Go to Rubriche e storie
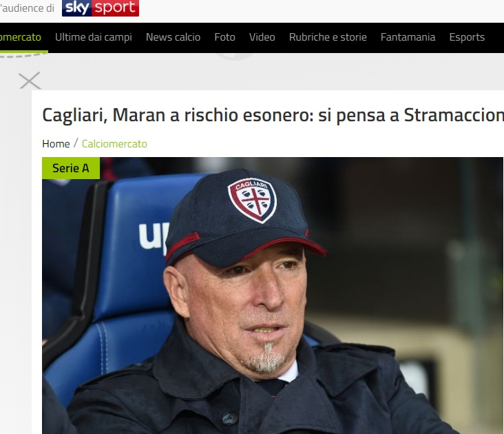The height and width of the screenshot is (434, 504). [328, 37]
